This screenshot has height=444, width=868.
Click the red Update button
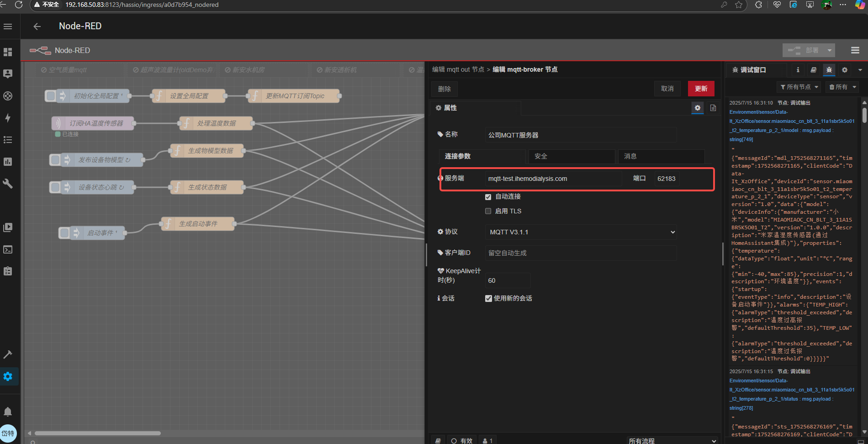click(x=701, y=89)
